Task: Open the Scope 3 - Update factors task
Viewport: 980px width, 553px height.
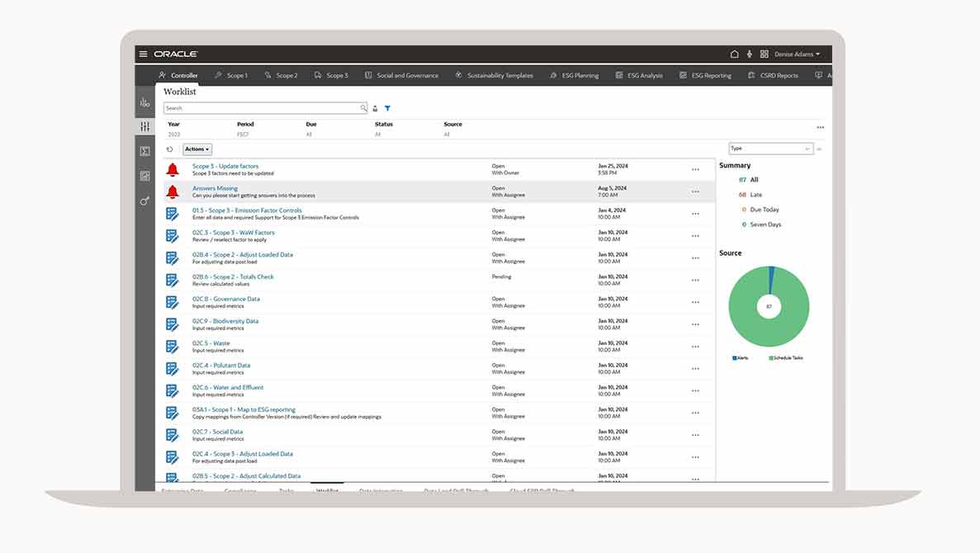Action: (225, 166)
